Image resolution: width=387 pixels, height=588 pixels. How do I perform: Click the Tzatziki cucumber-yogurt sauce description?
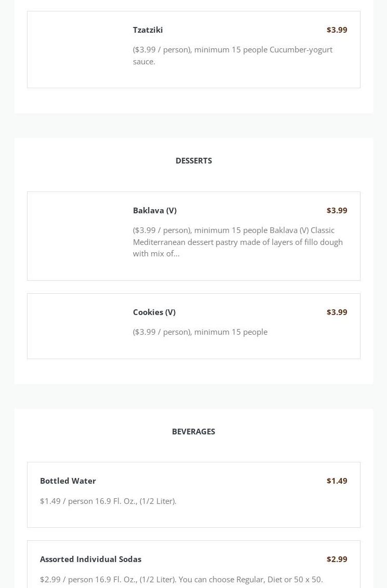232,55
